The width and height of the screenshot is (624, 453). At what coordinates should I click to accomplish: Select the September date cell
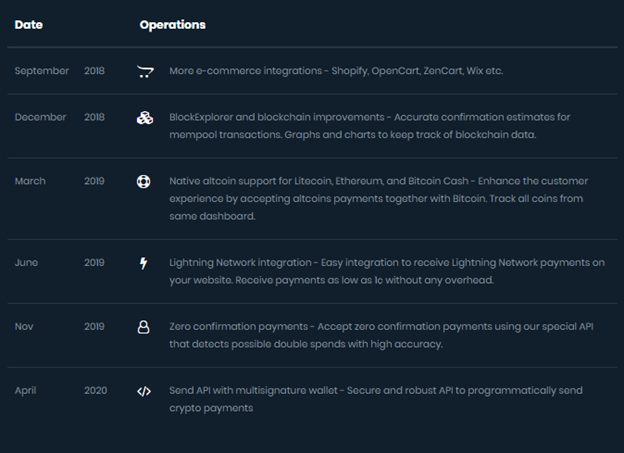point(42,71)
